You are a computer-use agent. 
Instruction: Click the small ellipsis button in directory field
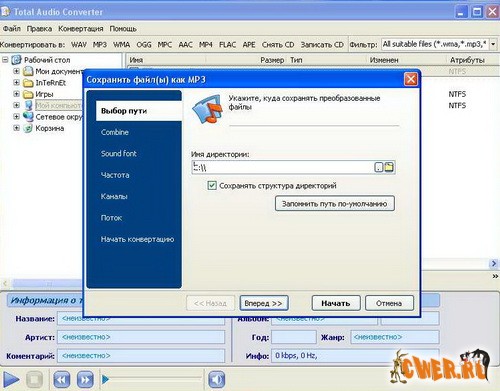click(x=379, y=167)
